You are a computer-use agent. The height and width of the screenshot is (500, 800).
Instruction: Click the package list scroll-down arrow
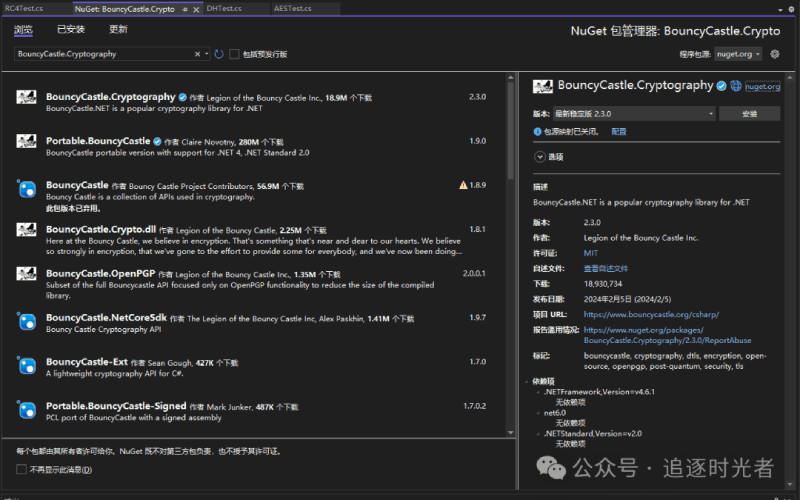pyautogui.click(x=511, y=433)
